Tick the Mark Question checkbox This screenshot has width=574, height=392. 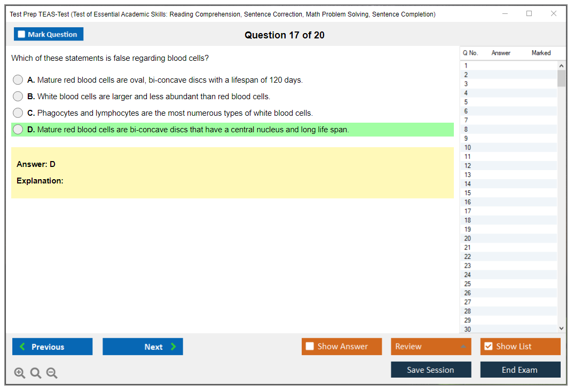22,35
